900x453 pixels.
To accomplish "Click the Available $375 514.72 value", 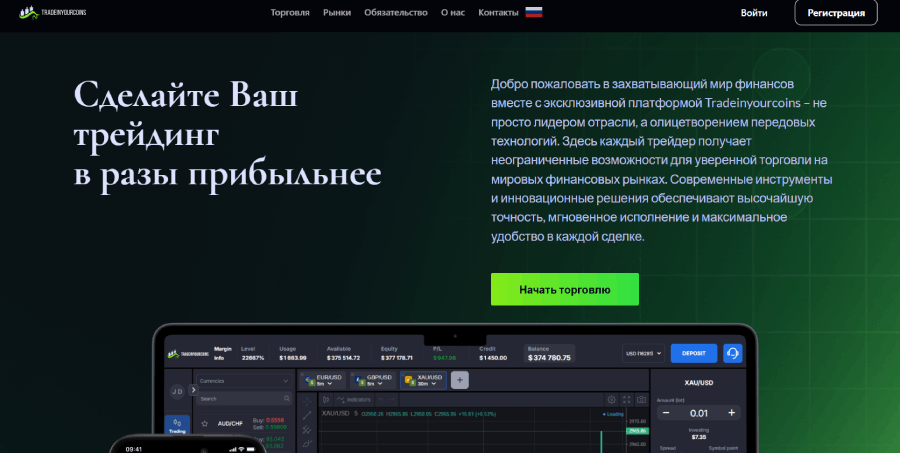I will (x=343, y=358).
